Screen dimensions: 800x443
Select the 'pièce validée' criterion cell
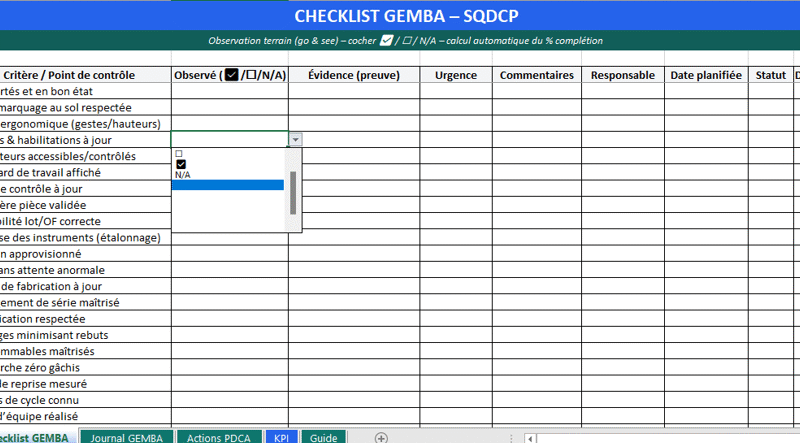pos(85,205)
